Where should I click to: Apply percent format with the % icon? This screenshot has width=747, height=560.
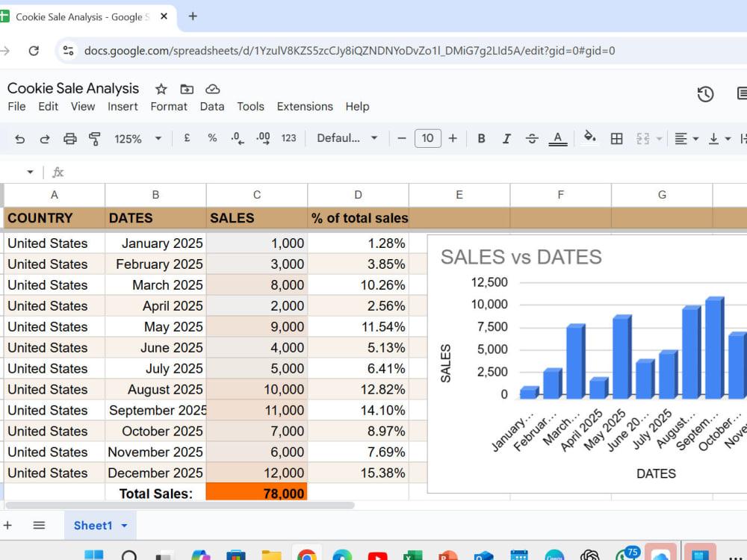point(212,138)
